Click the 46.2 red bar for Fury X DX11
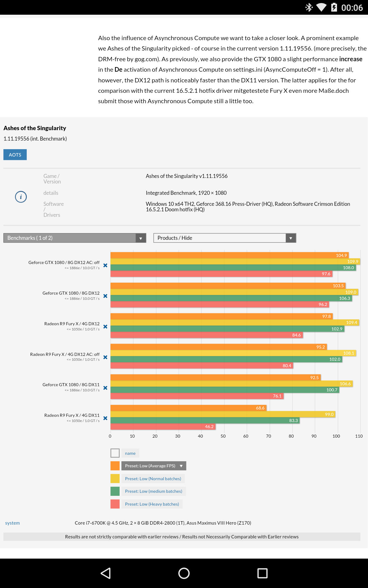 click(163, 427)
